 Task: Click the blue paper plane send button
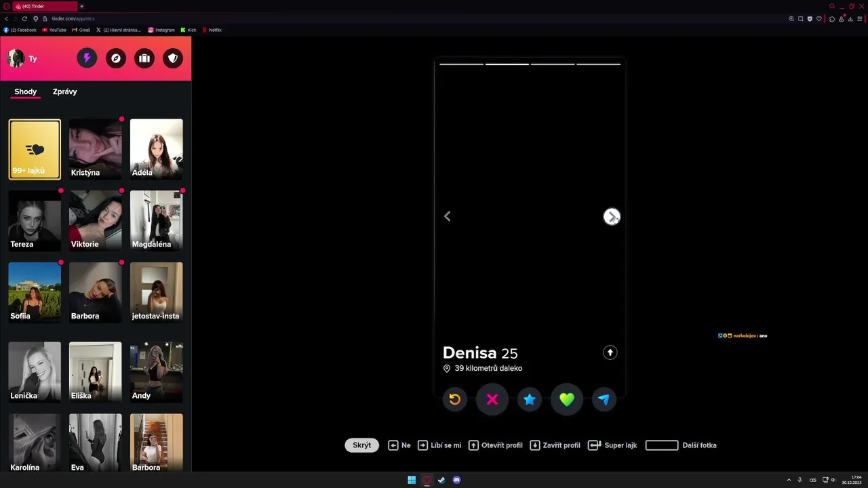click(604, 399)
